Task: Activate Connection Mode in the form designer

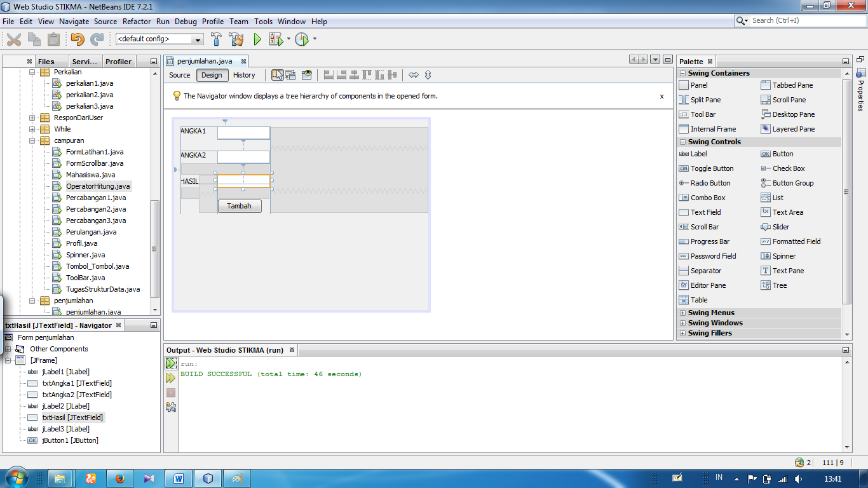Action: pos(290,74)
